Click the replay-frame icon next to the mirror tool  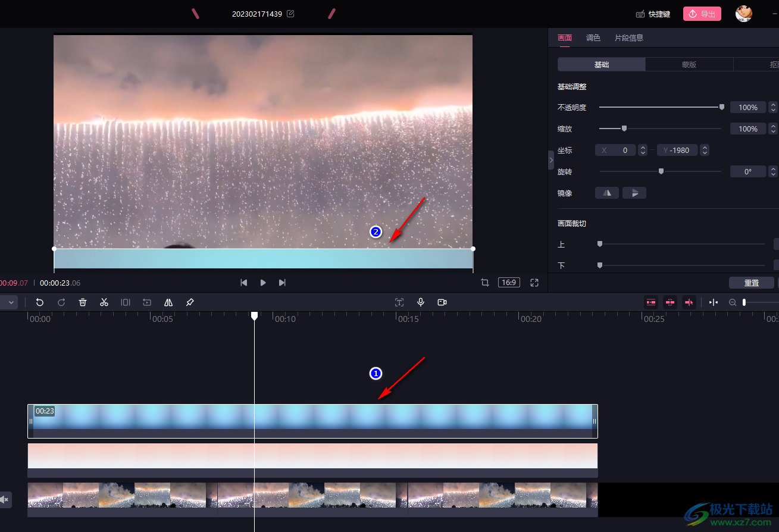147,302
